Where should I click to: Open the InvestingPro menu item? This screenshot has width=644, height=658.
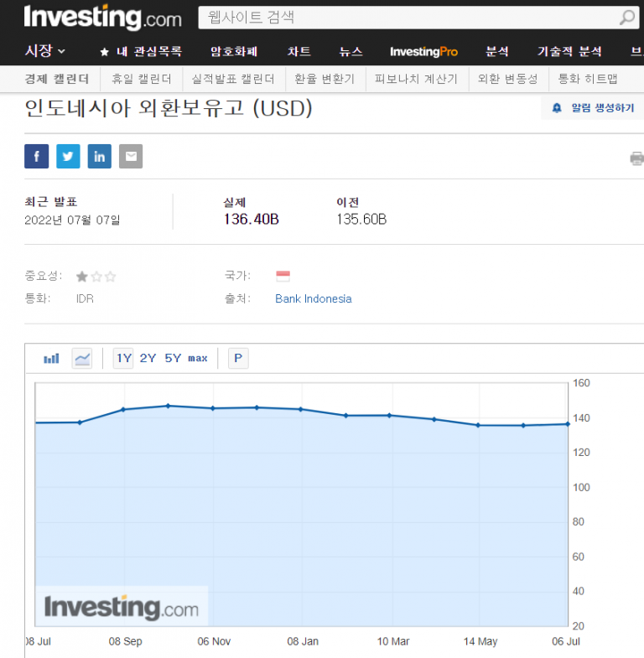(x=423, y=51)
